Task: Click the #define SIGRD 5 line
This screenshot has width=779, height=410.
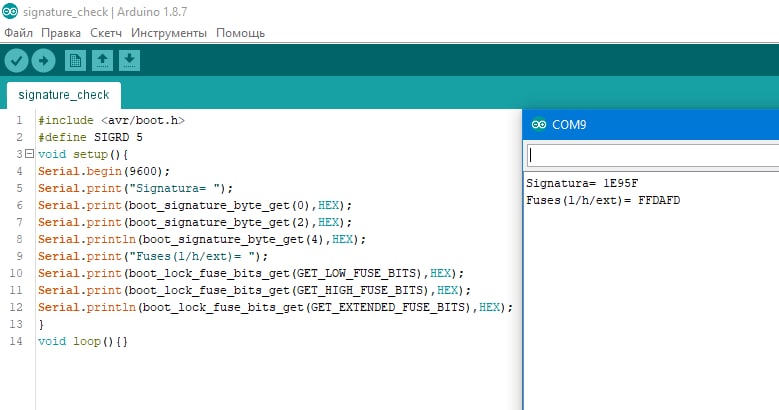Action: click(x=90, y=137)
